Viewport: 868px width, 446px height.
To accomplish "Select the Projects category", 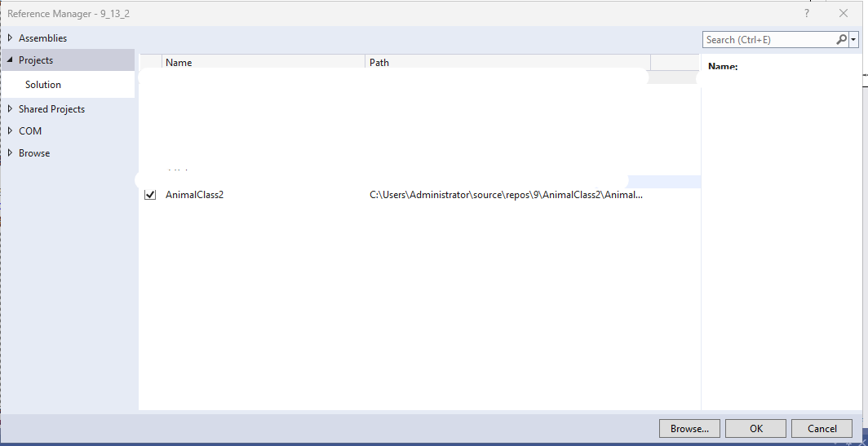I will click(x=36, y=60).
